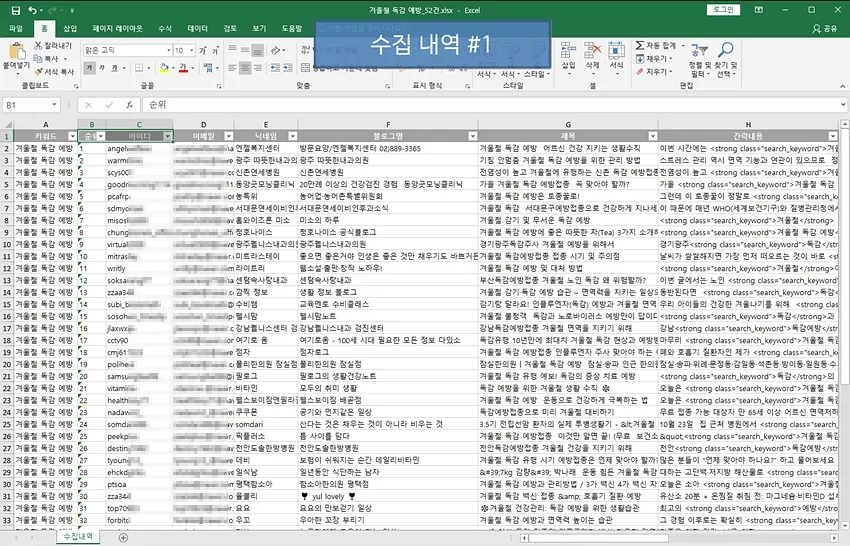Toggle middle vertical alignment

[245, 50]
